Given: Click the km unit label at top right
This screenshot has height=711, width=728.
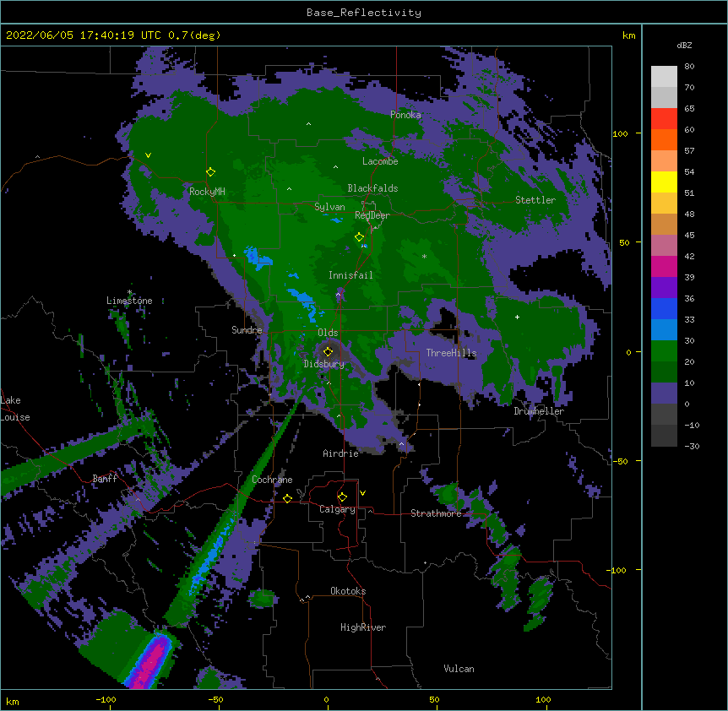Looking at the screenshot, I should coord(629,35).
